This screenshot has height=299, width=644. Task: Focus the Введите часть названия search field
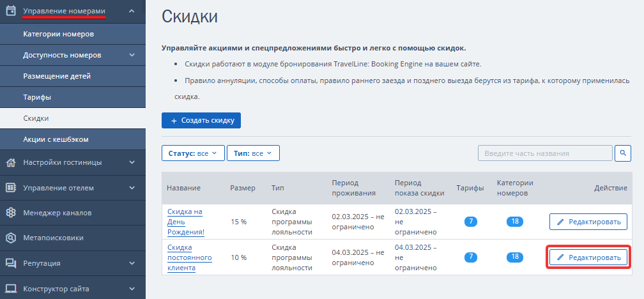(x=545, y=153)
